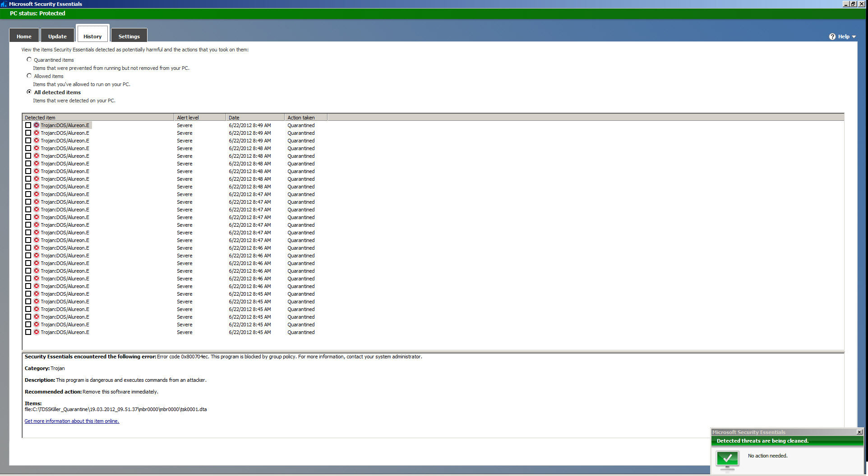Check the topmost 8:45 AM entry's checkbox
The height and width of the screenshot is (476, 868).
point(28,294)
